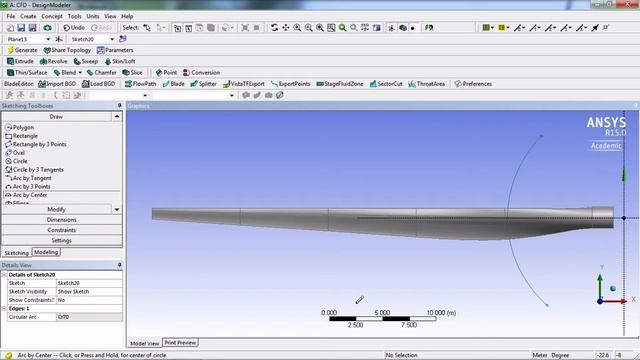Collapse the Edges: 1 group
This screenshot has height=360, width=640.
click(4, 309)
